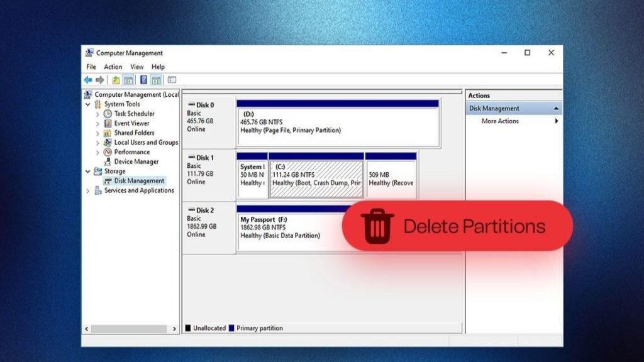Click the left pane horizontal scrollbar
Image resolution: width=644 pixels, height=362 pixels.
131,329
